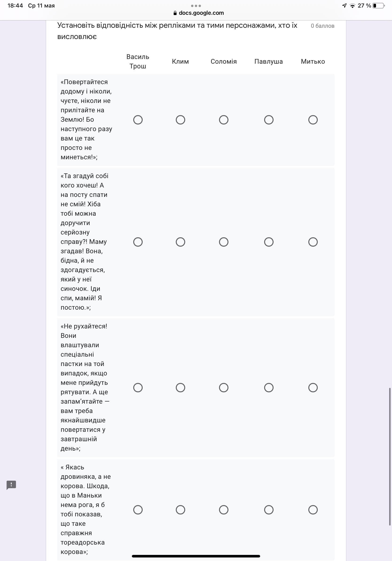Tap the docs.google.com address bar
This screenshot has height=561, width=392.
click(201, 13)
